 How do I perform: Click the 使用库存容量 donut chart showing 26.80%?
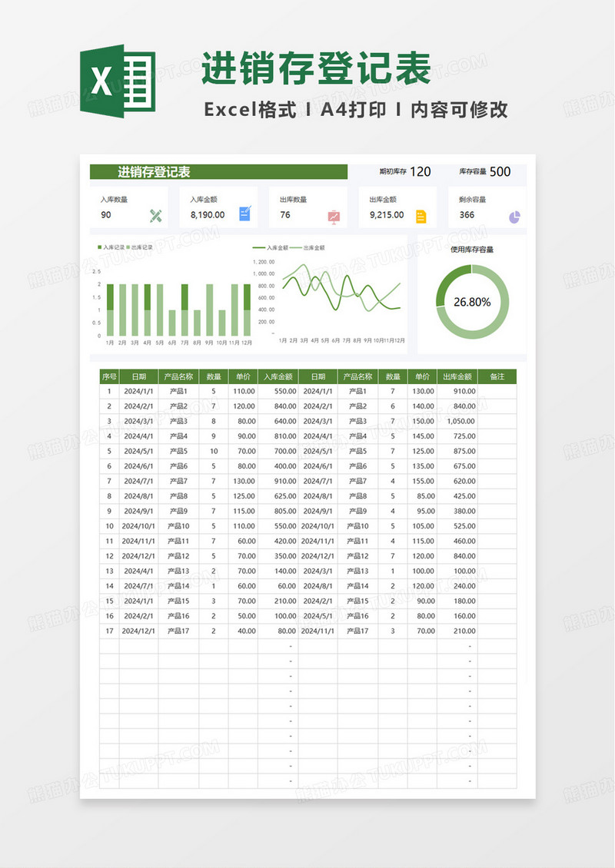pos(472,302)
